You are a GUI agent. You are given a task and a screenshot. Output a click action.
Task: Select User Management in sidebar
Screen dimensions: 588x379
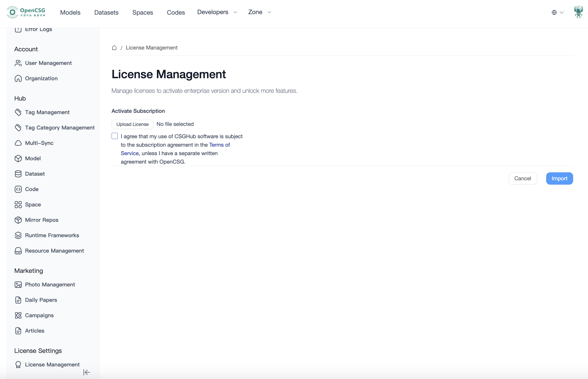[x=48, y=63]
